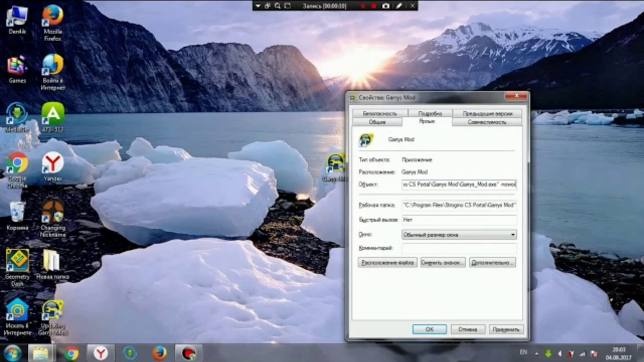Screen dimensions: 644x362
Task: Confirm the dialog with OK
Action: click(429, 329)
